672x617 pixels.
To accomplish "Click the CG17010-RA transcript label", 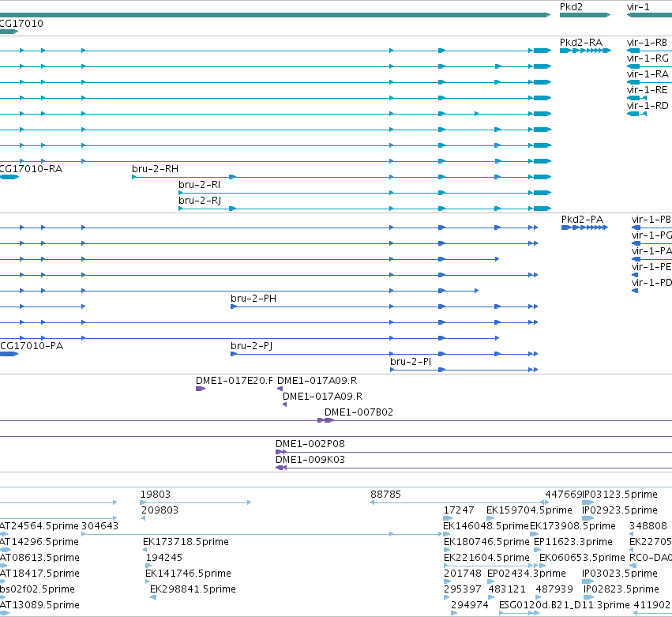I will [31, 169].
